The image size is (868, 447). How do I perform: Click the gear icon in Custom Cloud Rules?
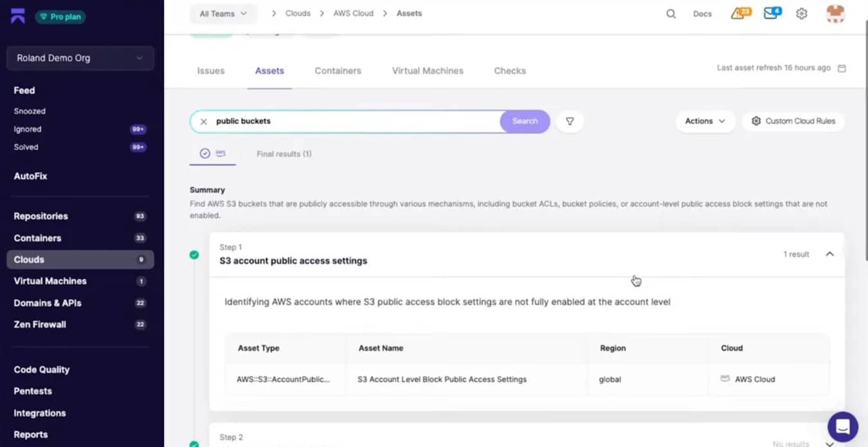[x=756, y=121]
